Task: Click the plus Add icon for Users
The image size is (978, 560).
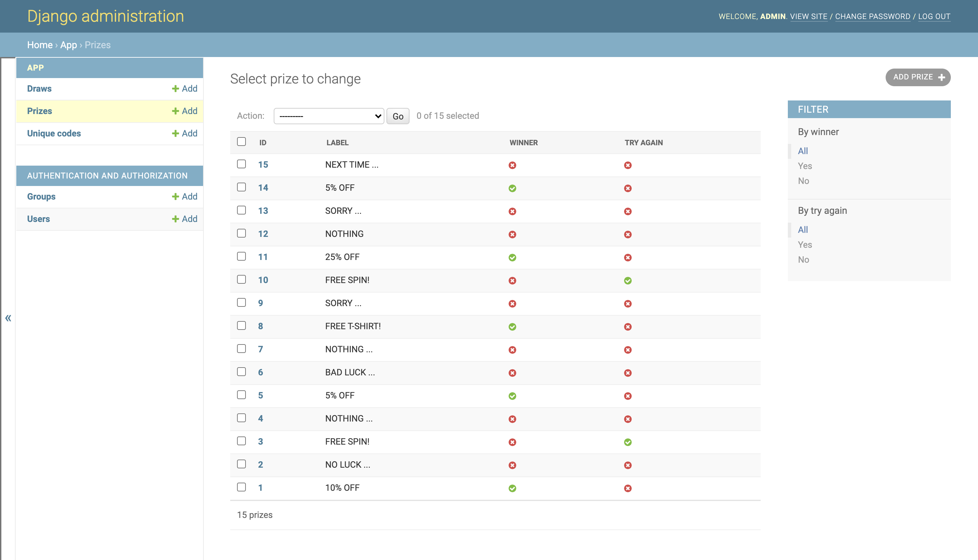Action: 176,219
